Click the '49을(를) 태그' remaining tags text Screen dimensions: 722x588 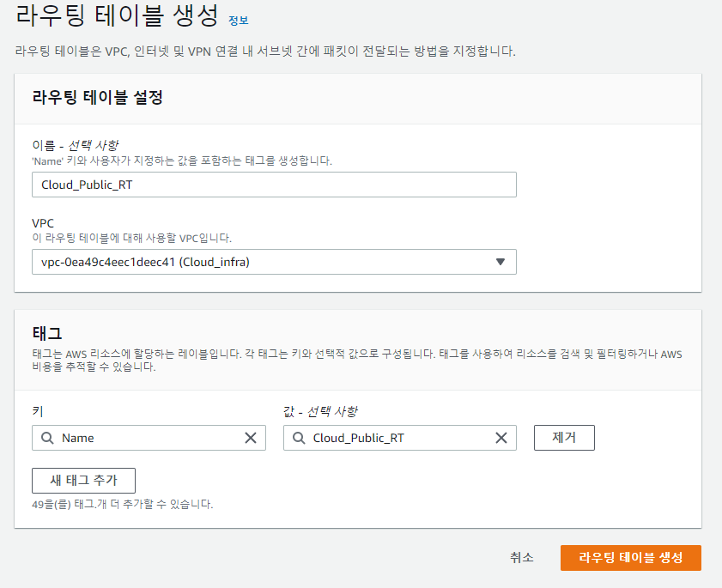pos(123,504)
